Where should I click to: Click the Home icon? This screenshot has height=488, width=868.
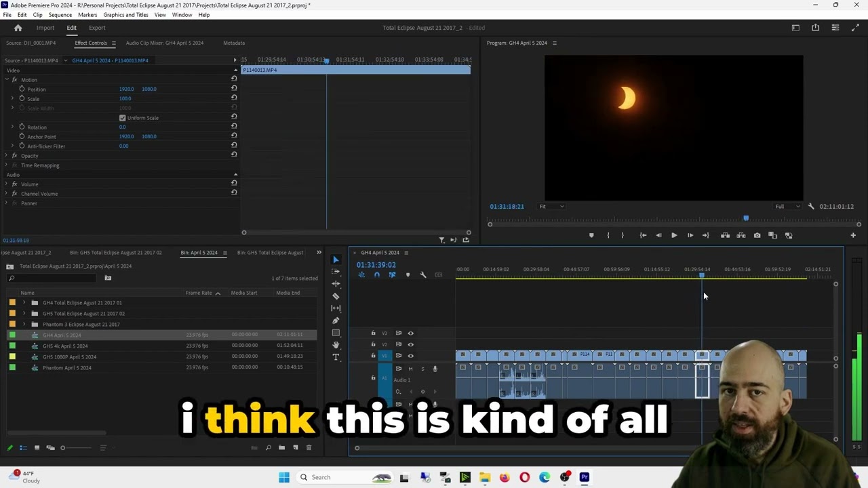(x=18, y=28)
